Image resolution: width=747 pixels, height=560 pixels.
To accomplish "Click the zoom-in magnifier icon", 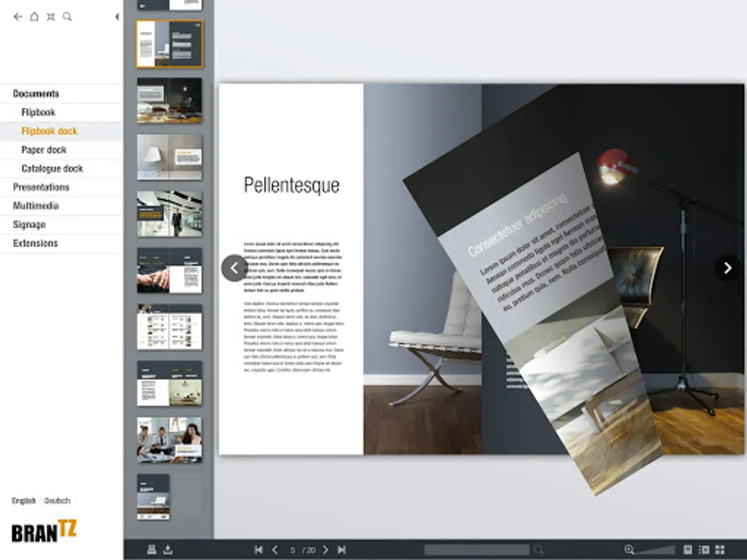I will point(629,549).
